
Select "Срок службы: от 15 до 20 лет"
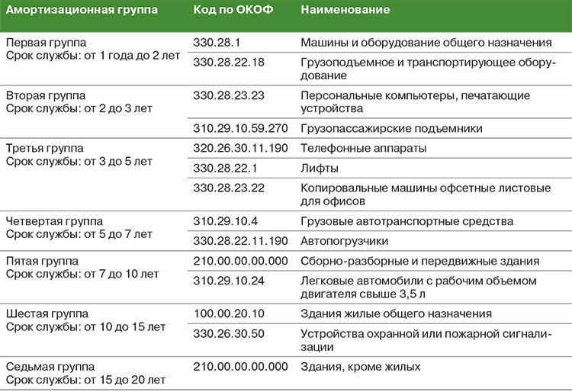(x=85, y=380)
